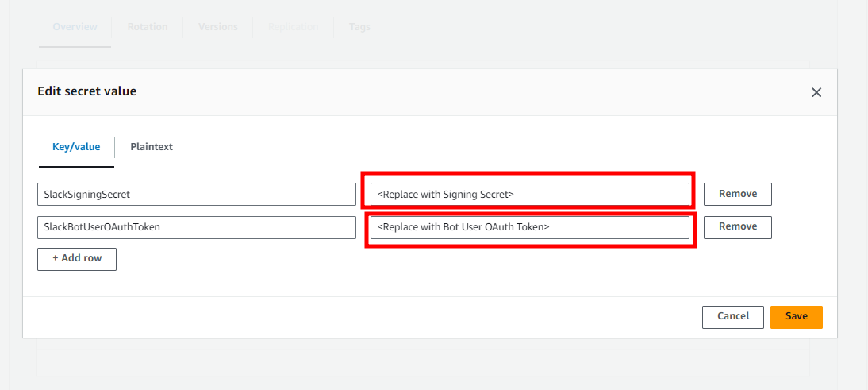Select the Key/value tab
Image resolution: width=868 pixels, height=390 pixels.
pyautogui.click(x=76, y=147)
